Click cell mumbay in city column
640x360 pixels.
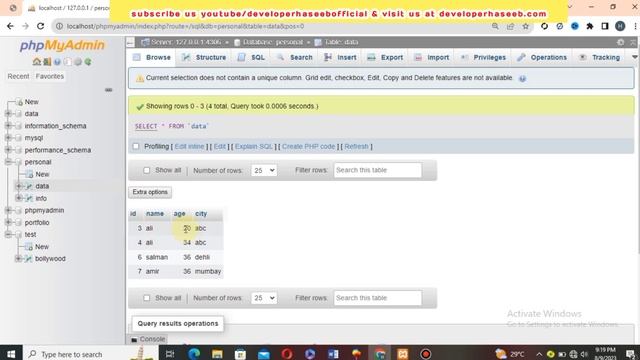(208, 271)
